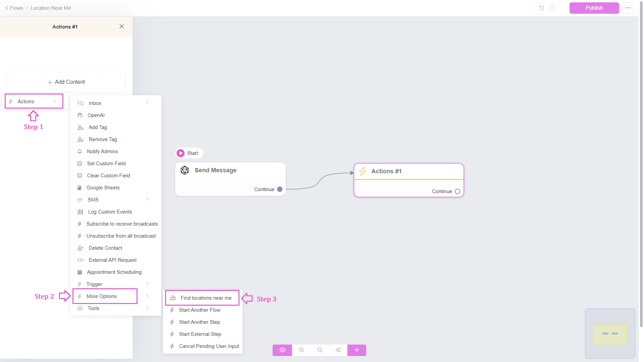644x362 pixels.
Task: Expand the Tools submenu chevron
Action: 147,308
